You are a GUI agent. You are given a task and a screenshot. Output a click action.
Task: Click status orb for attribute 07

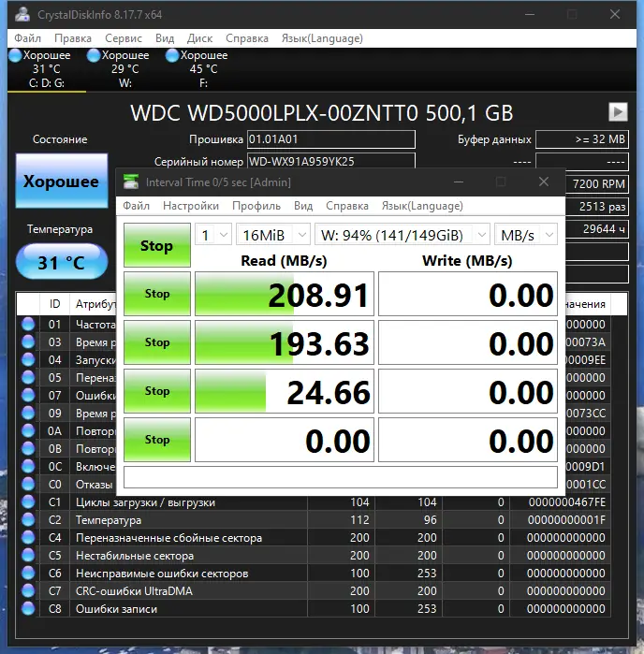click(28, 395)
